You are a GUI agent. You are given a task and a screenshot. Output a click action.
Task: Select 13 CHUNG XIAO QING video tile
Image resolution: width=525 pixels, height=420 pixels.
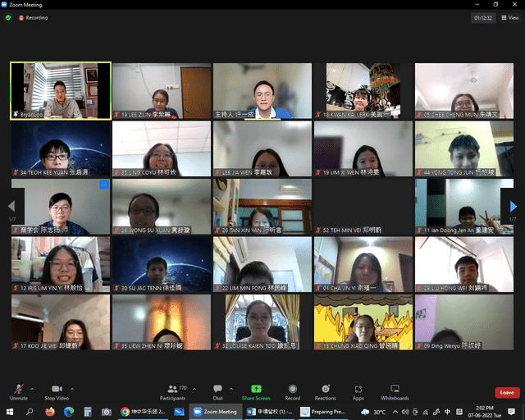pos(363,322)
